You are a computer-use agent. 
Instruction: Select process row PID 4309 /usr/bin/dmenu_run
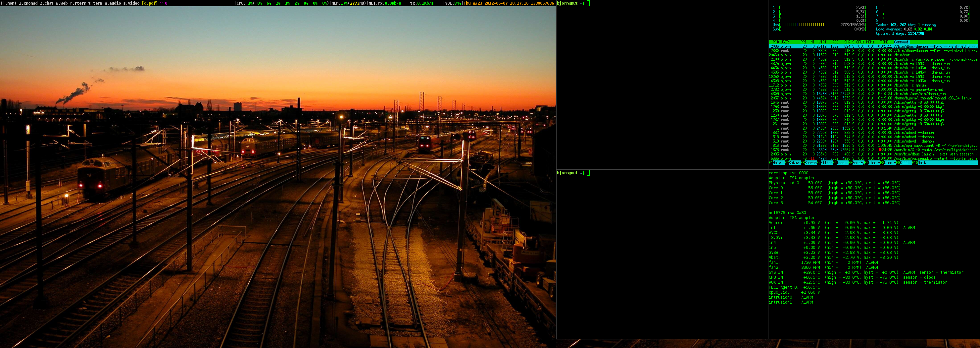[873, 94]
